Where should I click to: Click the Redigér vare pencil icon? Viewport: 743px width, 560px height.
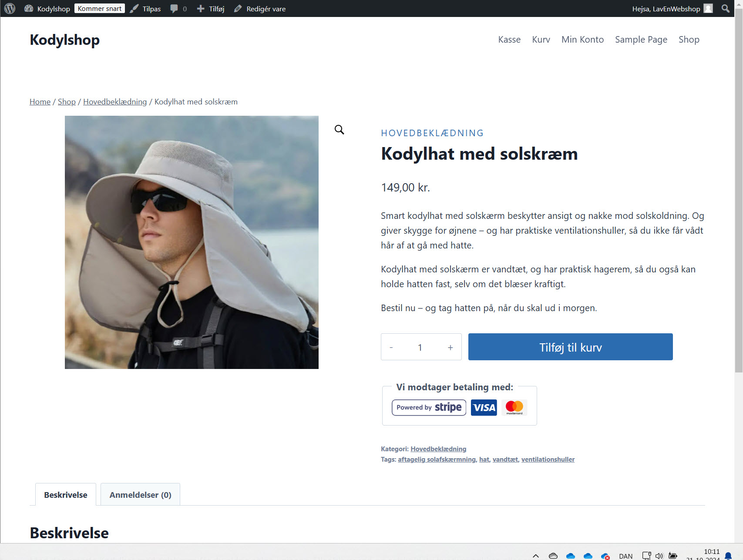(x=238, y=8)
